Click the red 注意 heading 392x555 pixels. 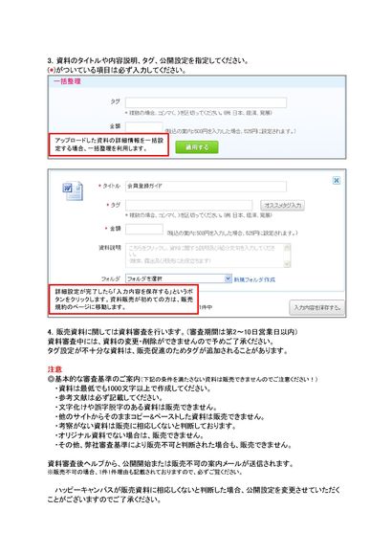tap(54, 369)
